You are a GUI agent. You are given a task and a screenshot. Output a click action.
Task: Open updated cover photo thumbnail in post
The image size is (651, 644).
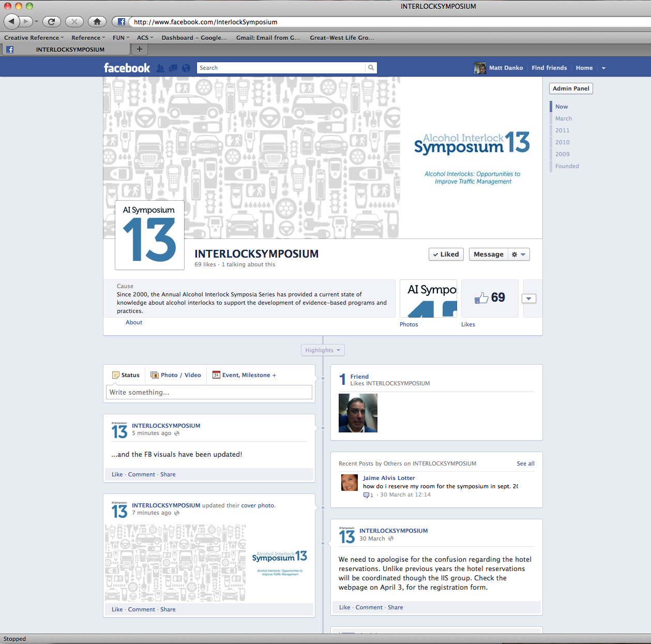209,563
